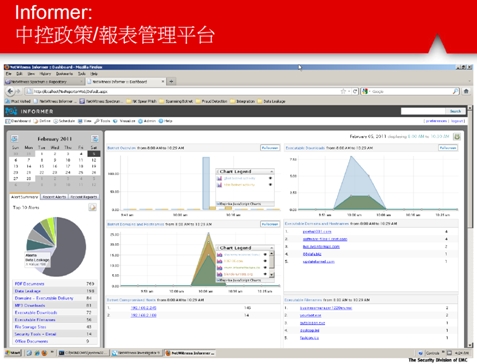The image size is (477, 364).
Task: Open a new browser tab with plus
Action: coord(171,81)
